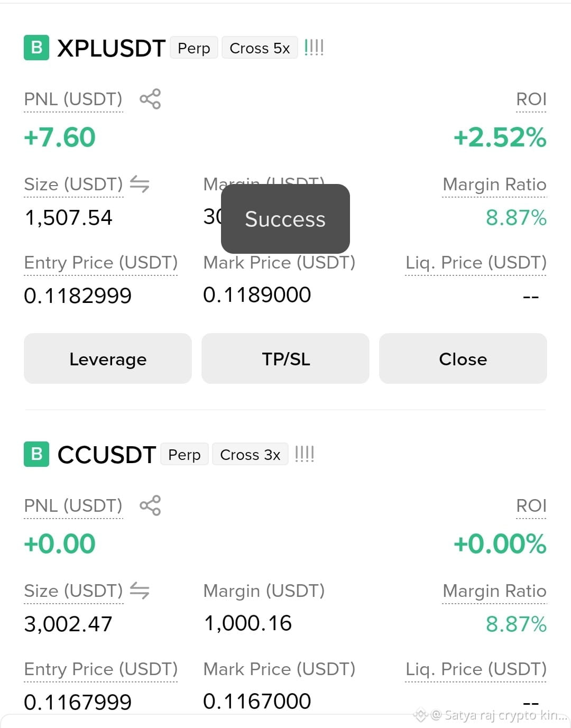Switch XPLUSDT size unit with swap arrows
The height and width of the screenshot is (728, 571).
tap(140, 184)
